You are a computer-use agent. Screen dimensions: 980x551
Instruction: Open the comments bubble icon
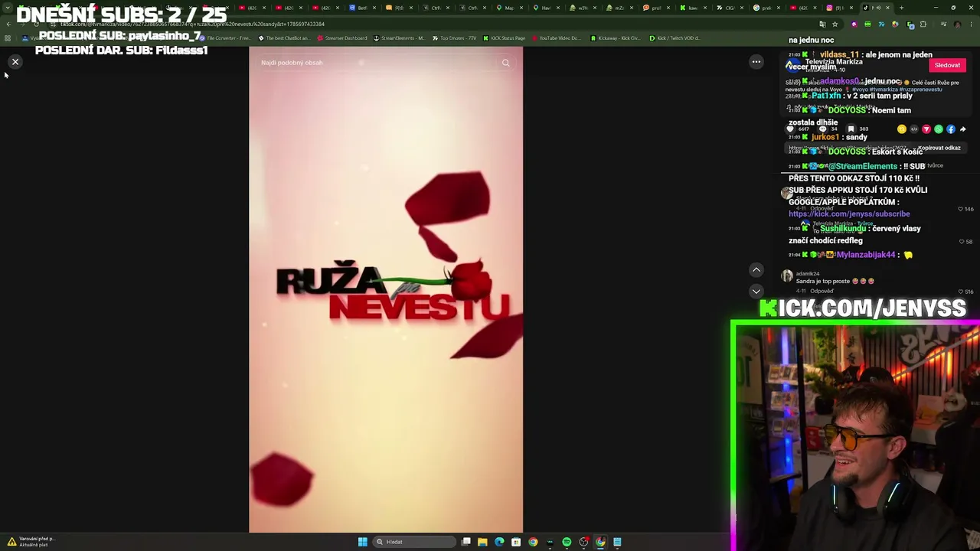point(822,129)
